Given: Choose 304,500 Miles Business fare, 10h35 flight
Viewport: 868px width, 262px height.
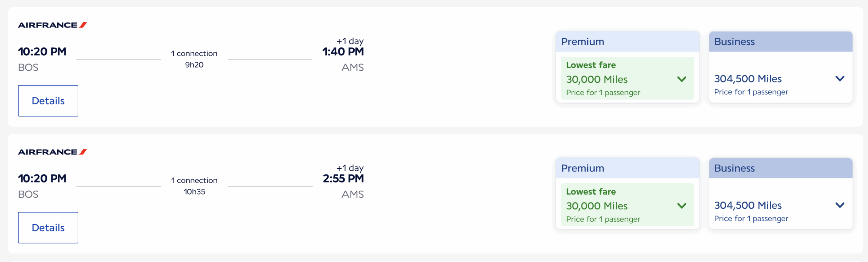Looking at the screenshot, I should point(748,205).
